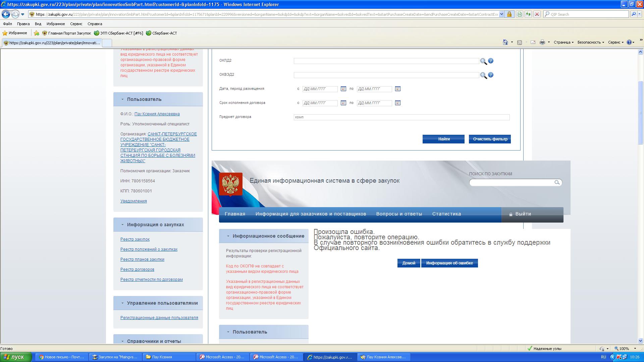644x362 pixels.
Task: Click the printer icon in command bar
Action: coord(542,42)
